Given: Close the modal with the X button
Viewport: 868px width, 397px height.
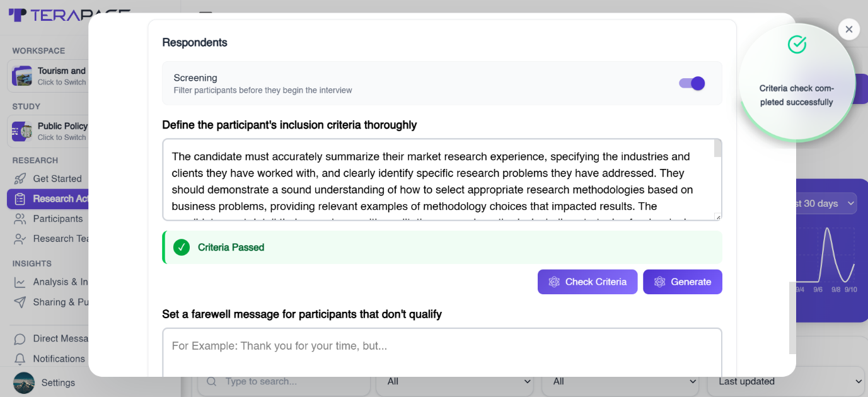Looking at the screenshot, I should coord(849,29).
